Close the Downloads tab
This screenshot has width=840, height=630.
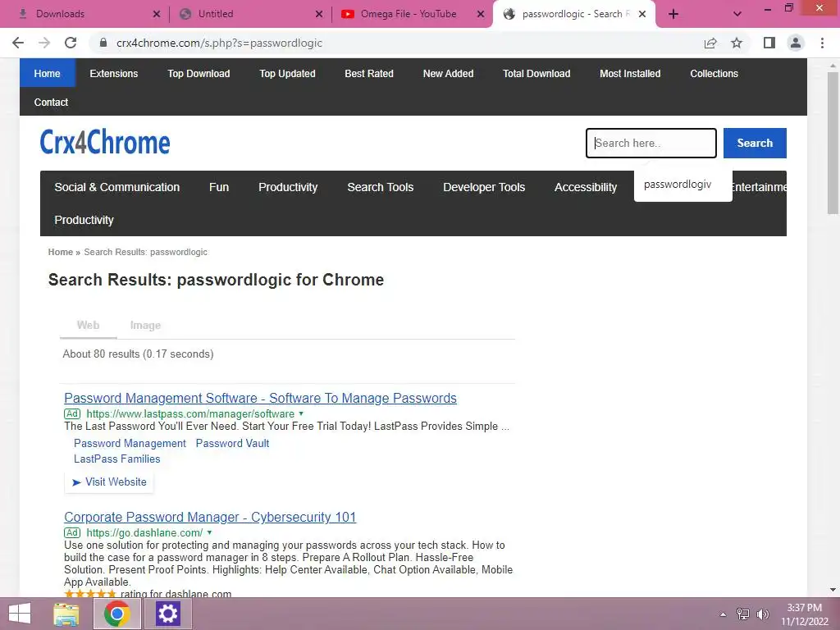[157, 14]
